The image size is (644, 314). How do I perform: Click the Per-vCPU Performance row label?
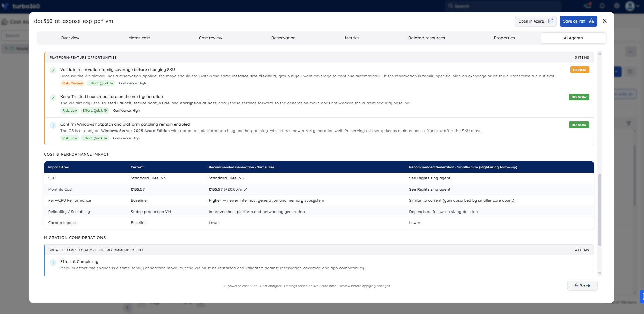tap(70, 201)
